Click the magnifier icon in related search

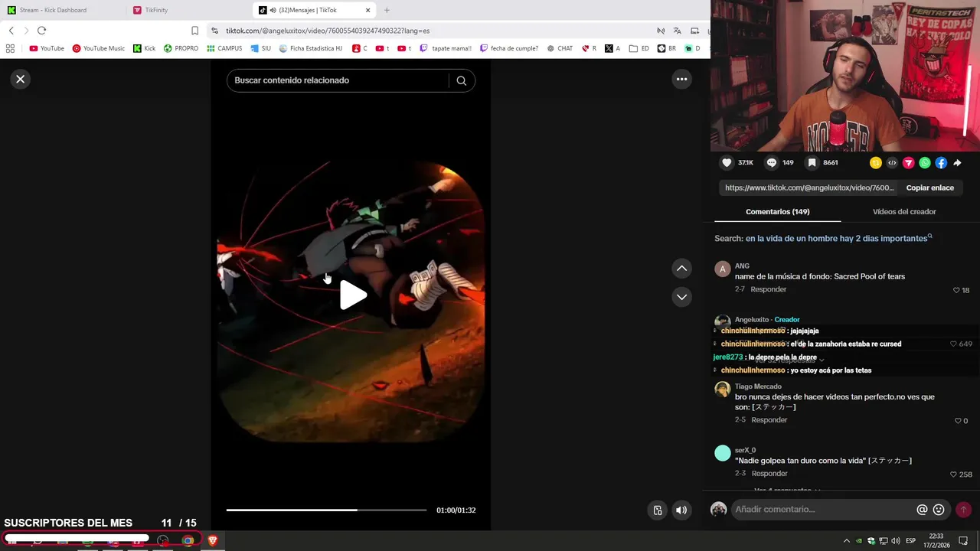[461, 80]
